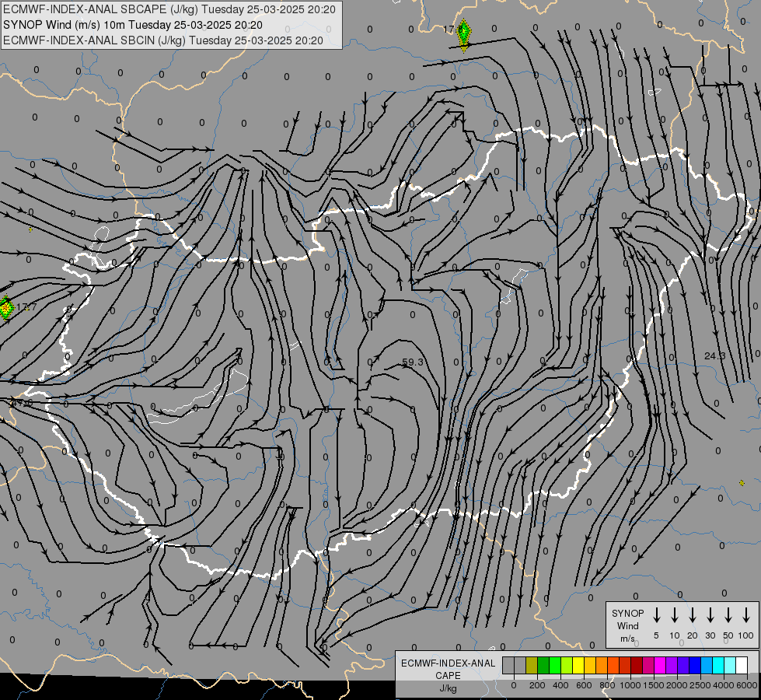Click the ECMWF-INDEX-ANAL label in the color legend
This screenshot has height=700, width=761.
tap(448, 663)
